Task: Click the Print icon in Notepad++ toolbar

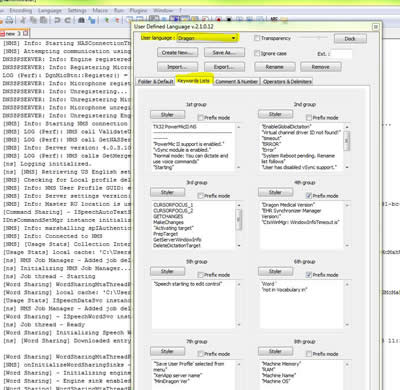Action: 9,20
